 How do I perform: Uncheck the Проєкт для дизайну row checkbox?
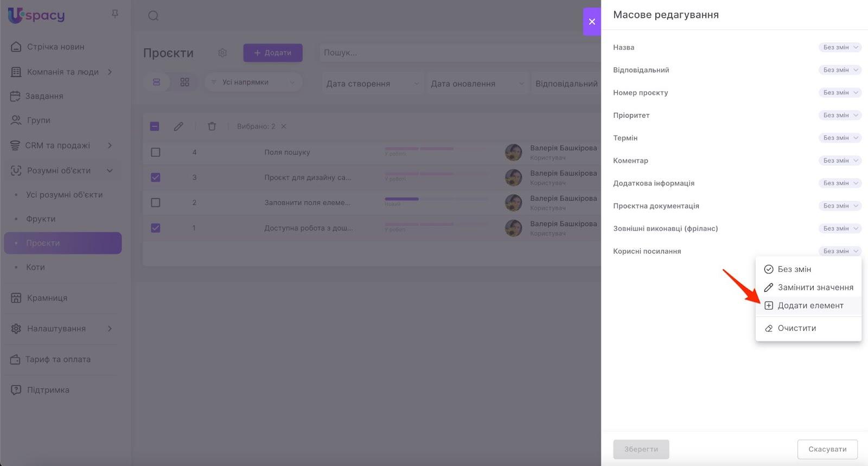click(156, 177)
